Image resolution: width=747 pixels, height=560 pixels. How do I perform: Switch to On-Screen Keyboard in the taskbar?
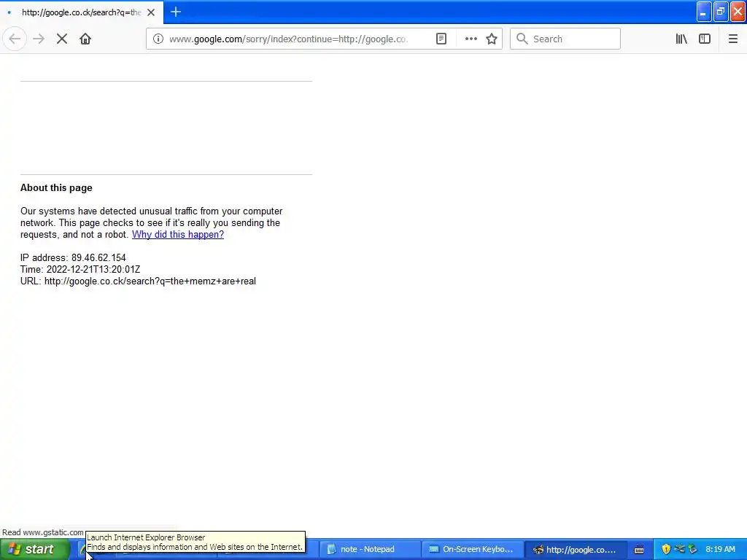(472, 549)
